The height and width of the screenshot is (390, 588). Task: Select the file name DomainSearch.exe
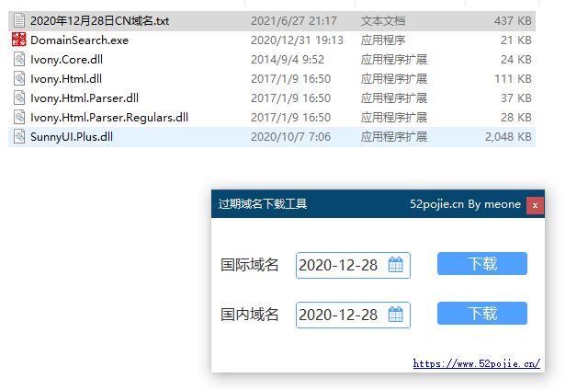(x=80, y=40)
